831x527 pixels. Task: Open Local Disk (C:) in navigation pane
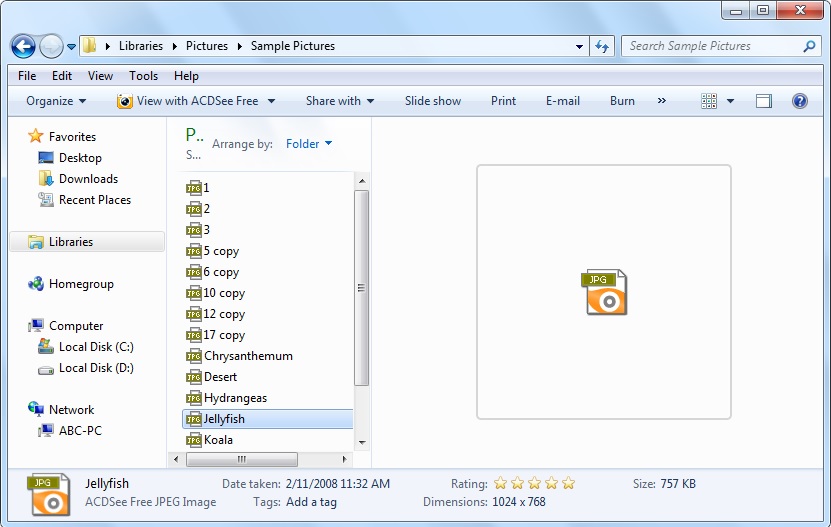[95, 347]
